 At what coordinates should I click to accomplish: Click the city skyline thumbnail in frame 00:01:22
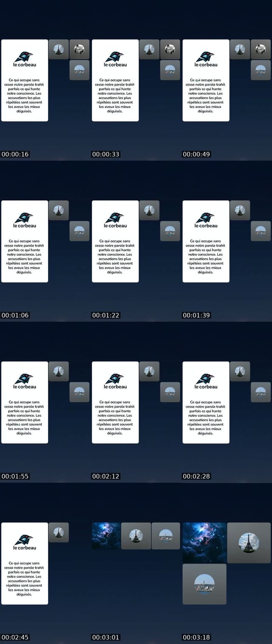(x=170, y=231)
